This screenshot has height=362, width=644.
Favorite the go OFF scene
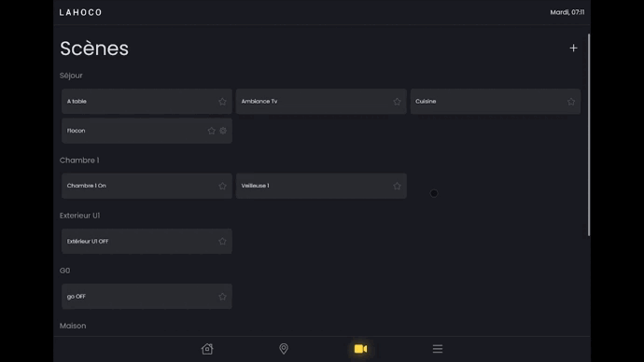pyautogui.click(x=222, y=297)
